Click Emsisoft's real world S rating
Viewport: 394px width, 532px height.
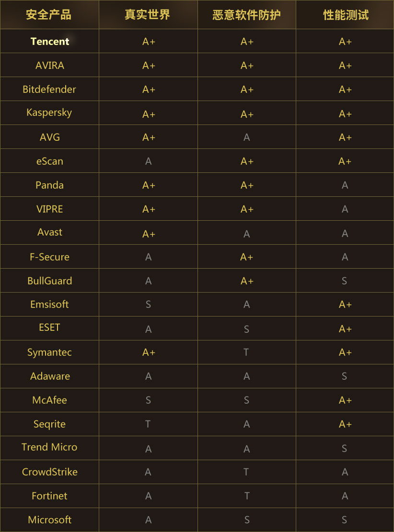[x=148, y=305]
